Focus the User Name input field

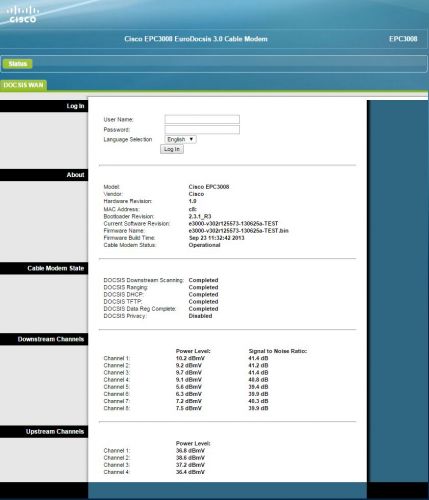[x=202, y=119]
